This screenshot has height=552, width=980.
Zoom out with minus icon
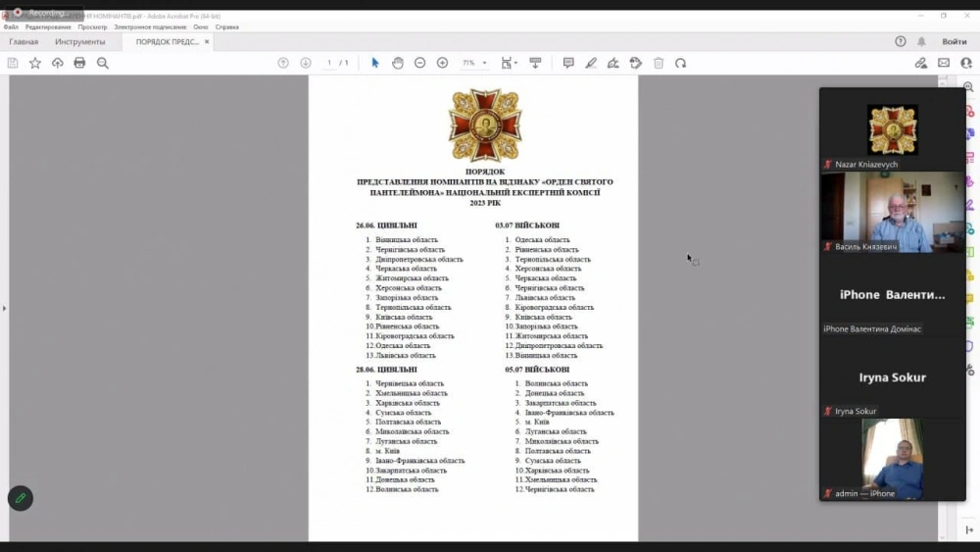pyautogui.click(x=420, y=63)
